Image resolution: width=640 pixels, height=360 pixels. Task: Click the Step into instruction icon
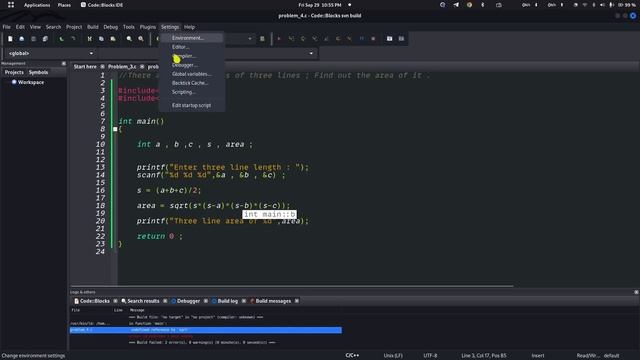[350, 39]
